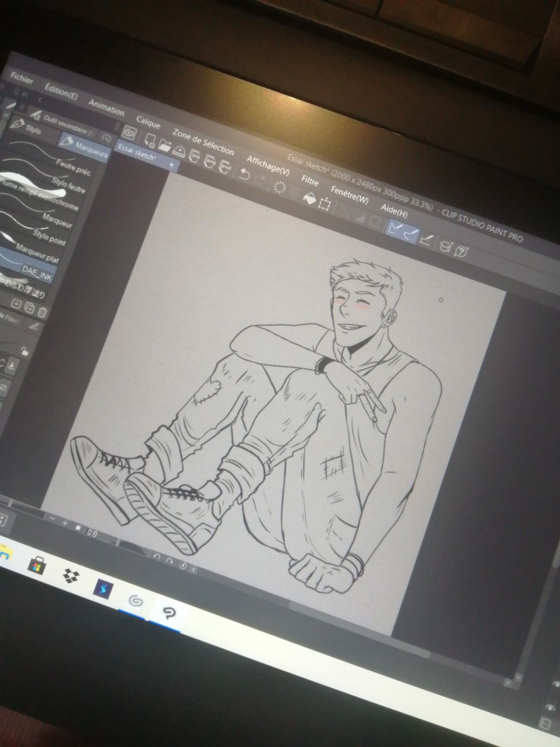Create a new canvas with the New icon
The height and width of the screenshot is (747, 560).
(x=150, y=140)
